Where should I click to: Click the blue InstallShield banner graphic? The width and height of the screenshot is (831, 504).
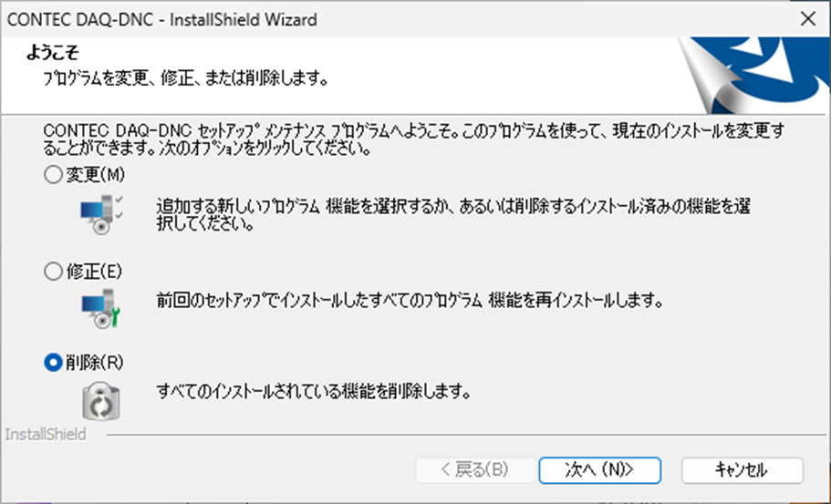pyautogui.click(x=753, y=75)
